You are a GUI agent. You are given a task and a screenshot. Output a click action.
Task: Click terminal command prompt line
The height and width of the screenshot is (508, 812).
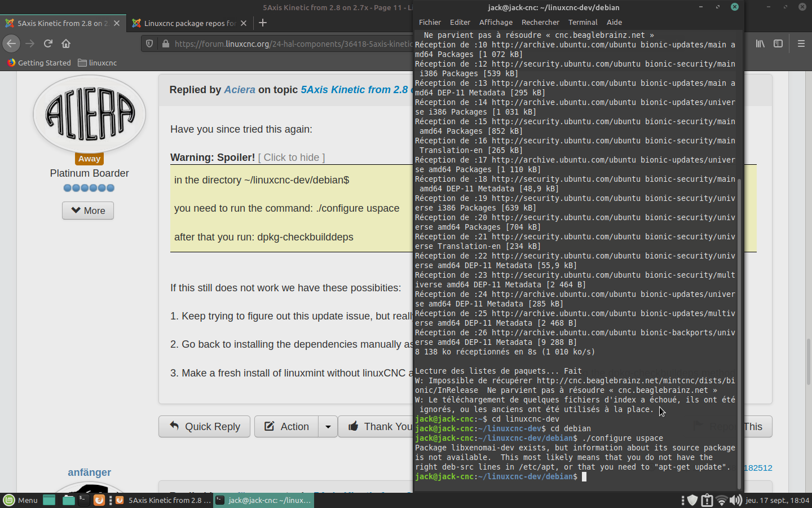[575, 477]
